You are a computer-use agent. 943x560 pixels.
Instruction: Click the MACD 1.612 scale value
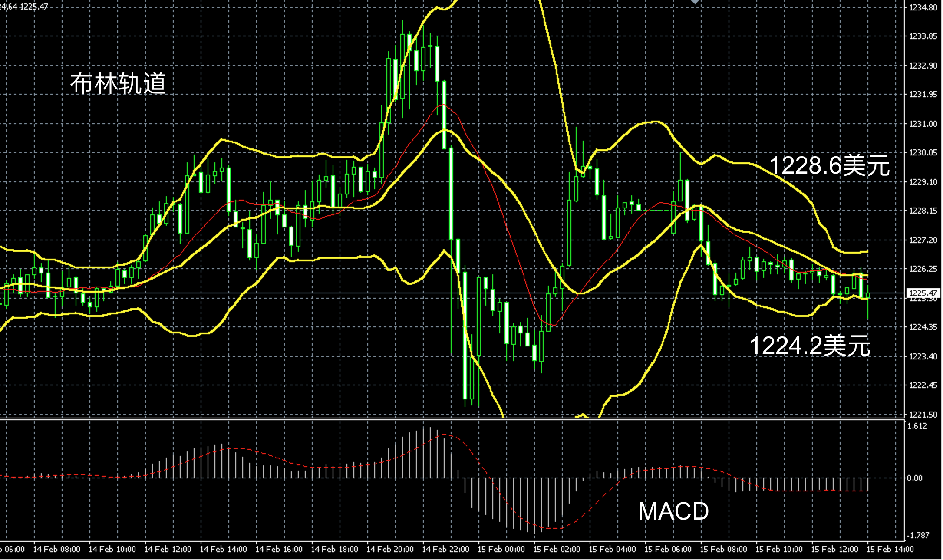(x=917, y=426)
